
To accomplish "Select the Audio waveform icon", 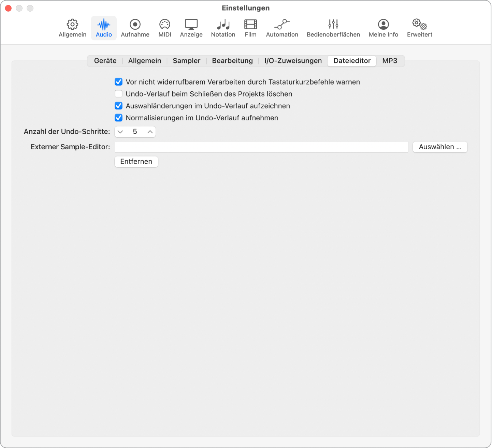I will [104, 25].
